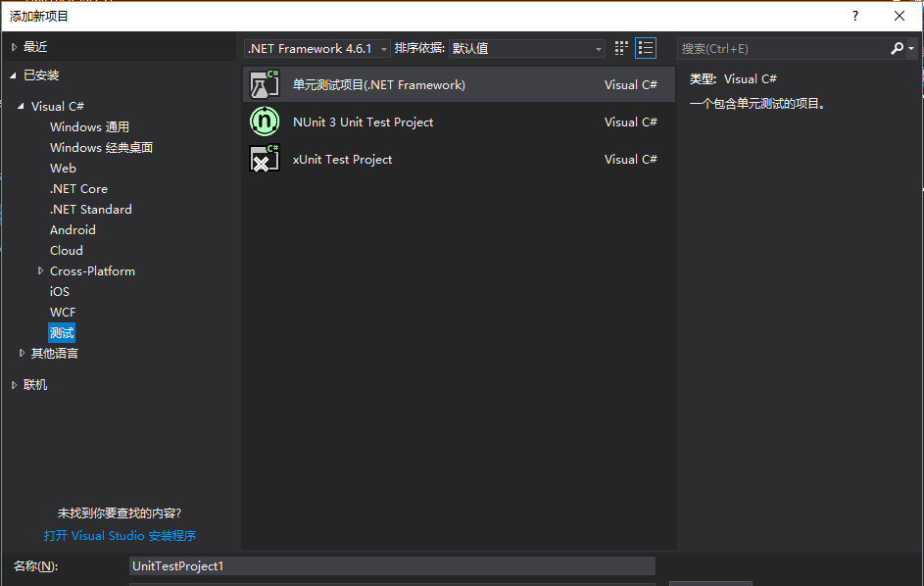Select the iOS category
Screen dimensions: 924x586
[x=60, y=291]
